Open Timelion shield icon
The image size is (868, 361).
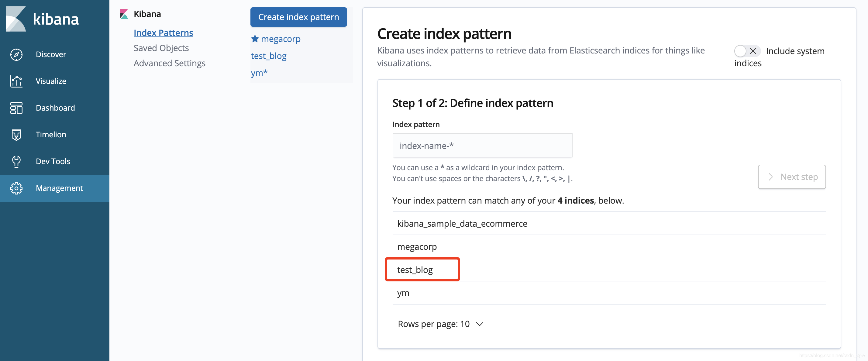16,135
